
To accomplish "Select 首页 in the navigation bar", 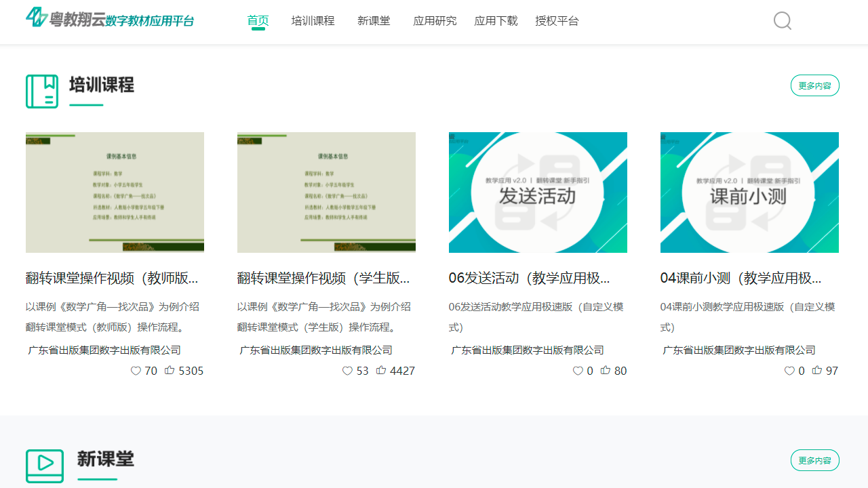I will coord(258,20).
